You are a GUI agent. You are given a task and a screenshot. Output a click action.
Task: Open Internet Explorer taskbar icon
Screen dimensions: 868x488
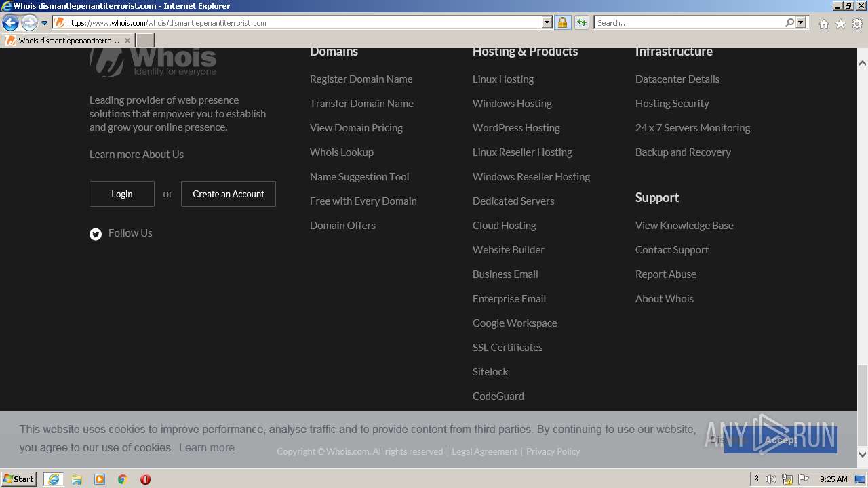(54, 479)
